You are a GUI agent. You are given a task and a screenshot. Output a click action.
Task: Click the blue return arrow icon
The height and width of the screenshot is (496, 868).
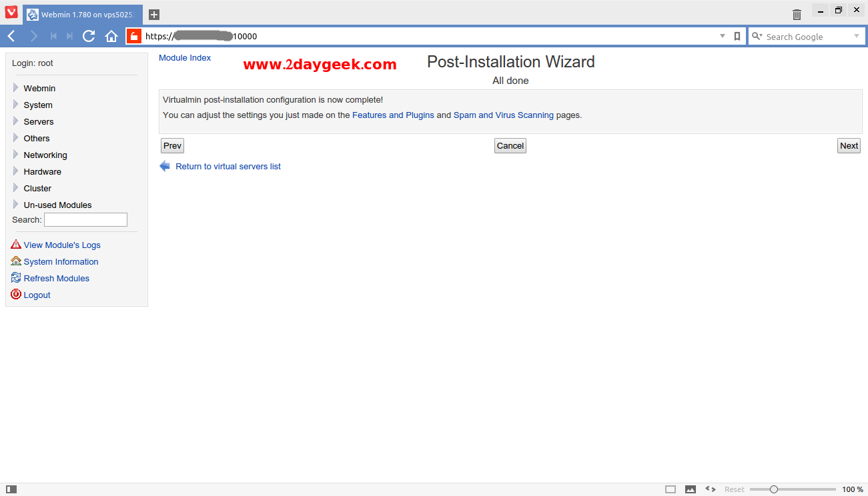point(165,166)
